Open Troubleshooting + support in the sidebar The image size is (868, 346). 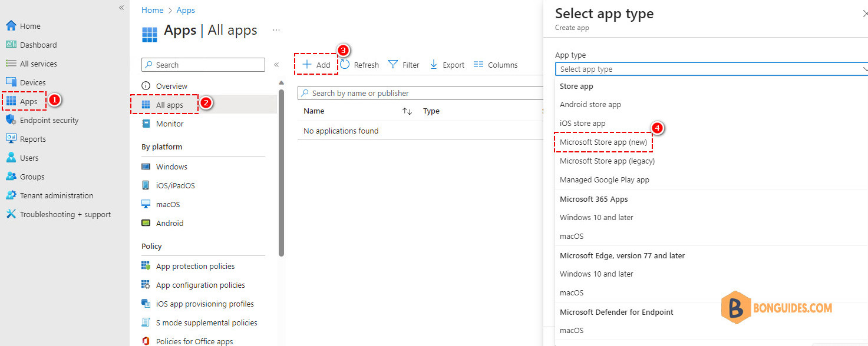[x=58, y=214]
